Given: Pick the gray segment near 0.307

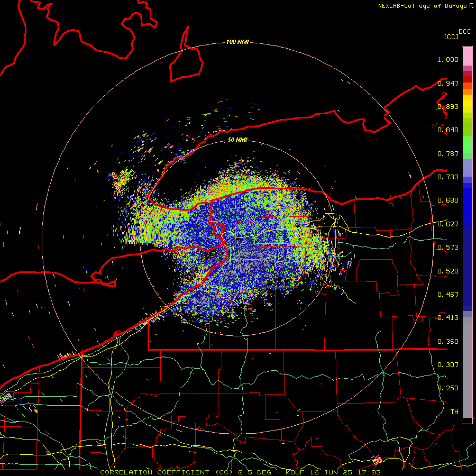Looking at the screenshot, I should coord(467,368).
